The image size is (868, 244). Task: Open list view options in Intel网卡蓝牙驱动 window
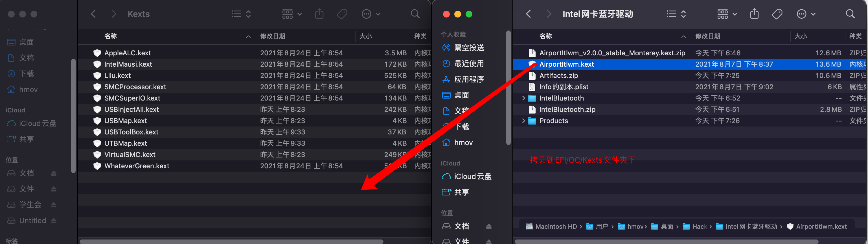tap(676, 14)
